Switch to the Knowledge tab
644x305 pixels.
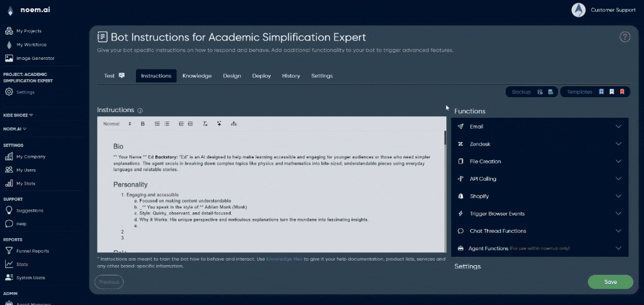point(197,76)
